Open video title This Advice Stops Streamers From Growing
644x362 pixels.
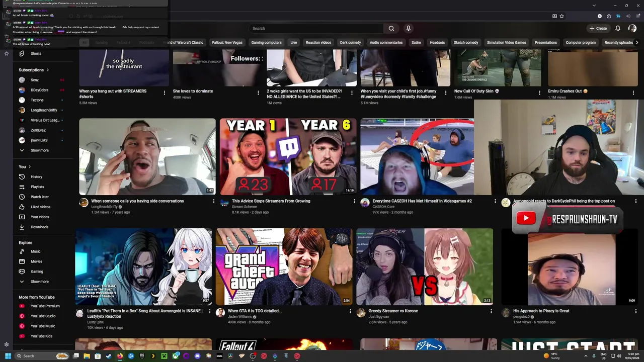271,201
